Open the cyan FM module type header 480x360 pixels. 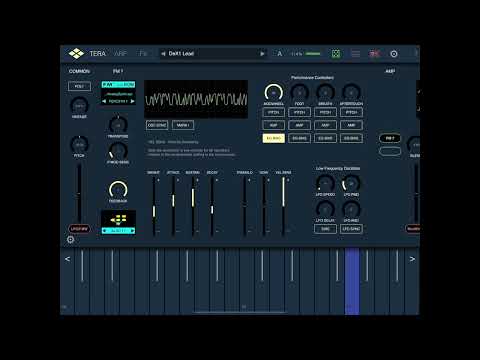118,85
